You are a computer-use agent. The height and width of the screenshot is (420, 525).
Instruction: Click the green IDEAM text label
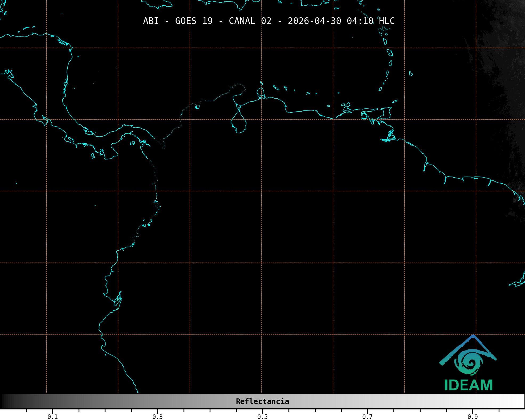468,385
